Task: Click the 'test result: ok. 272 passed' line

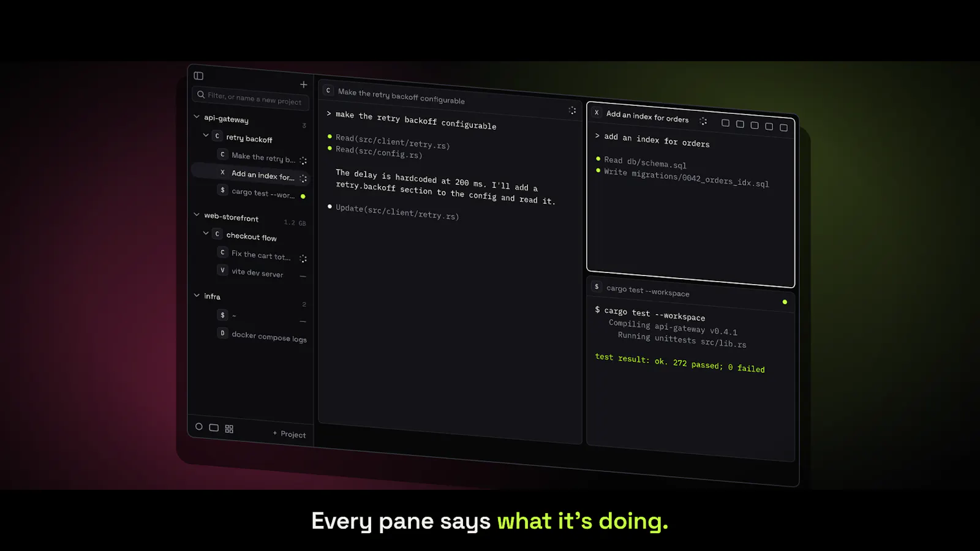Action: coord(680,362)
